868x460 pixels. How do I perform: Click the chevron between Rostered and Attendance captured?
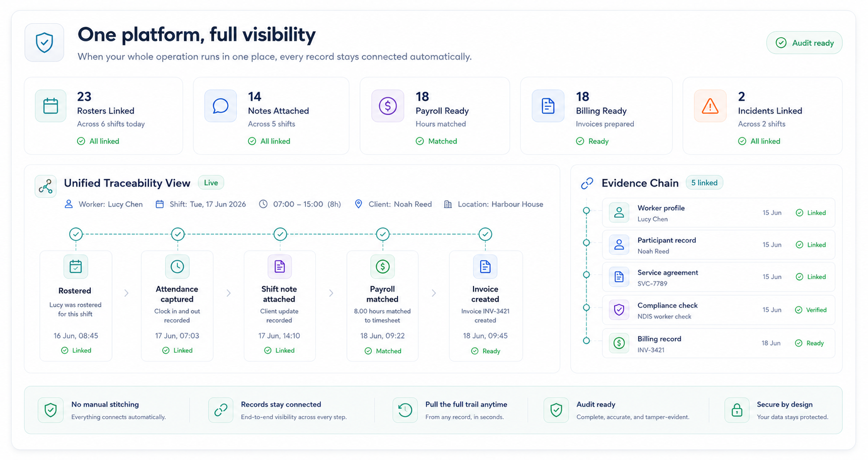point(126,293)
